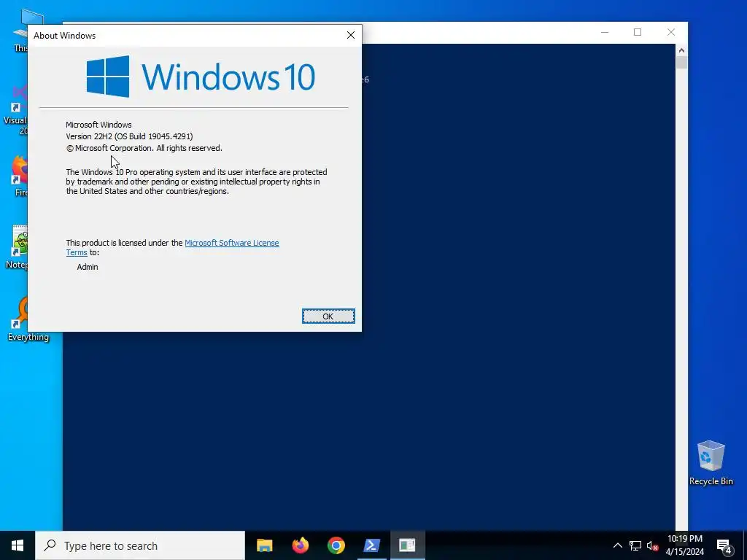This screenshot has height=560, width=747.
Task: Click the Microsoft Corporation copyright line
Action: click(x=144, y=148)
